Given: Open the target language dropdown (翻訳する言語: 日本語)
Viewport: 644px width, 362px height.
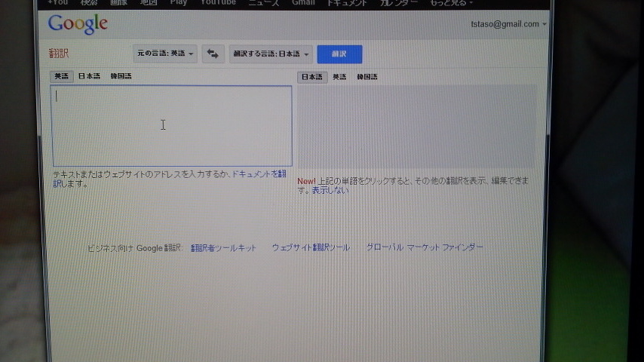Looking at the screenshot, I should 271,54.
